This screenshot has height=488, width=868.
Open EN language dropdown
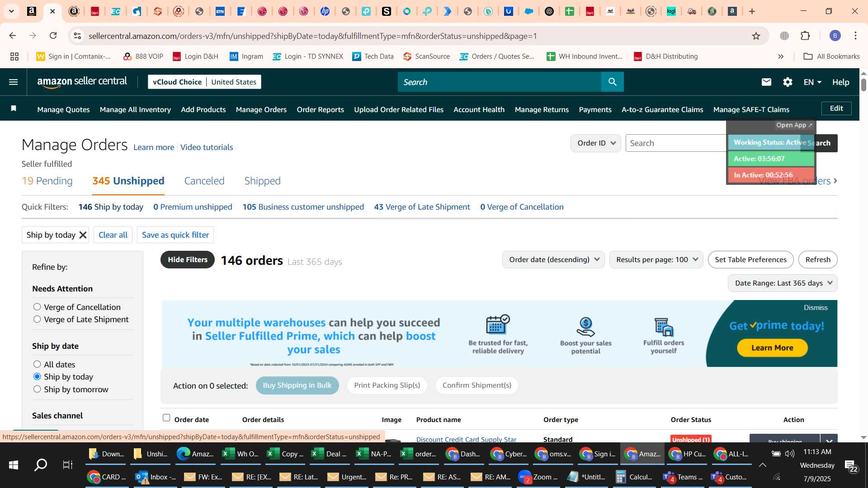pyautogui.click(x=812, y=82)
